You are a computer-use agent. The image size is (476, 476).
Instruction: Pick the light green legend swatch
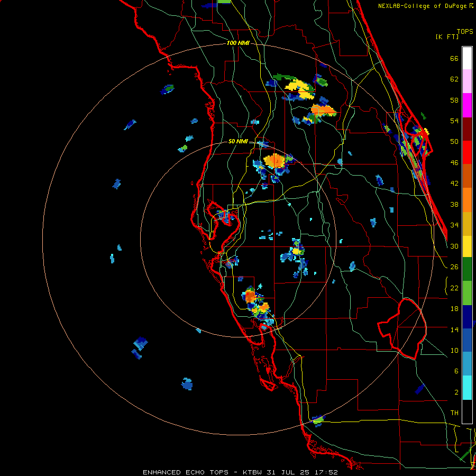467,293
